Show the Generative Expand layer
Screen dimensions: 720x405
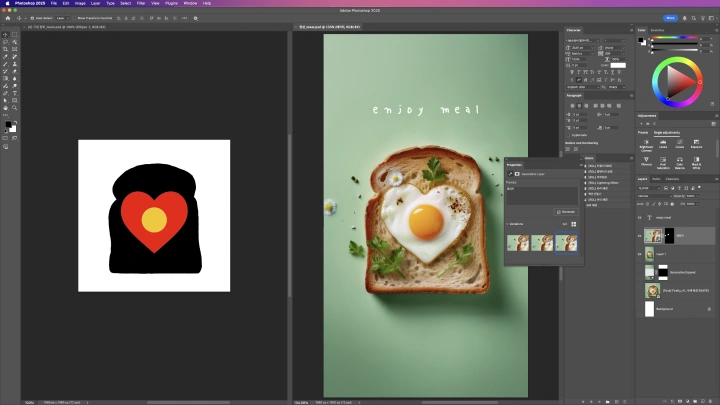click(x=640, y=272)
